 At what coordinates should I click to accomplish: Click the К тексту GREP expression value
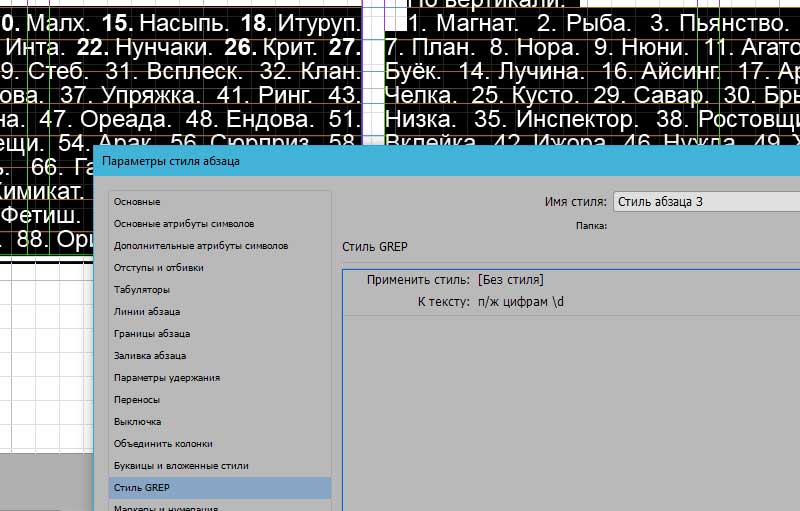[521, 302]
